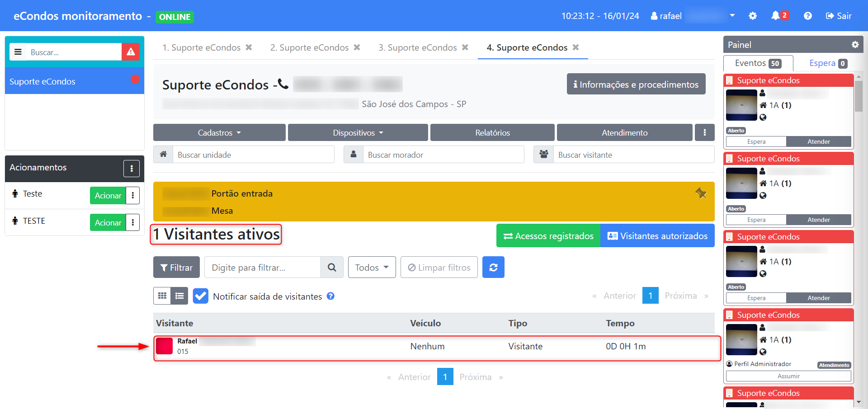Close tab 4. Suporte eCondos
Screen dimensions: 868x409
tap(576, 47)
